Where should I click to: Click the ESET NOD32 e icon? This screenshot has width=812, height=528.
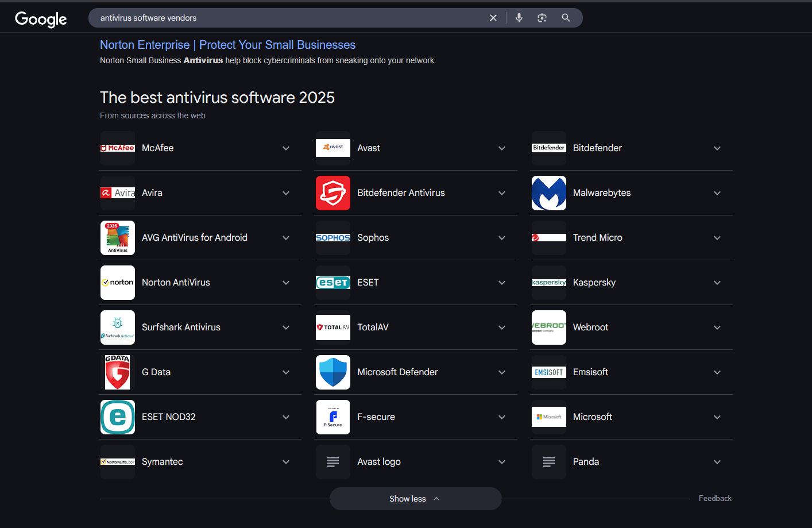click(x=118, y=417)
